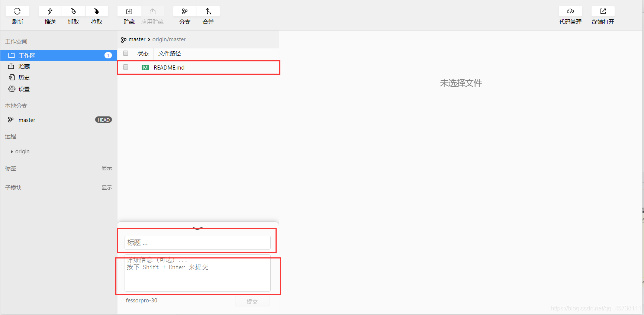Push commits with the 推送 icon

point(50,12)
